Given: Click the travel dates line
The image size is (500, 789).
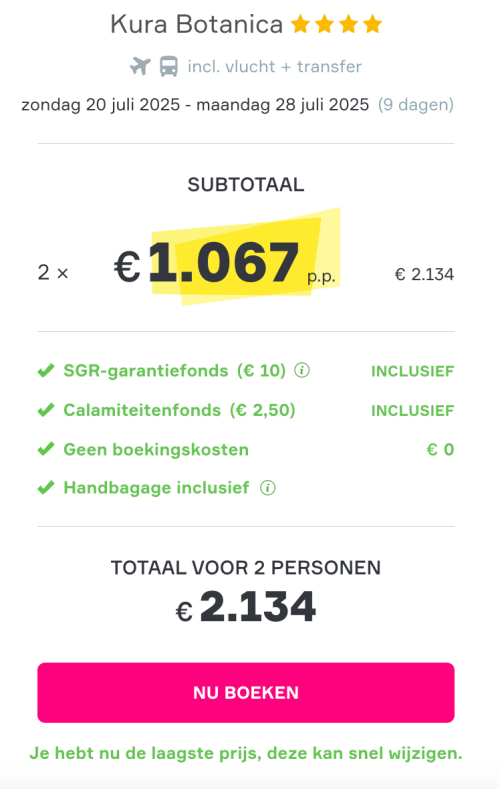Looking at the screenshot, I should pos(195,105).
